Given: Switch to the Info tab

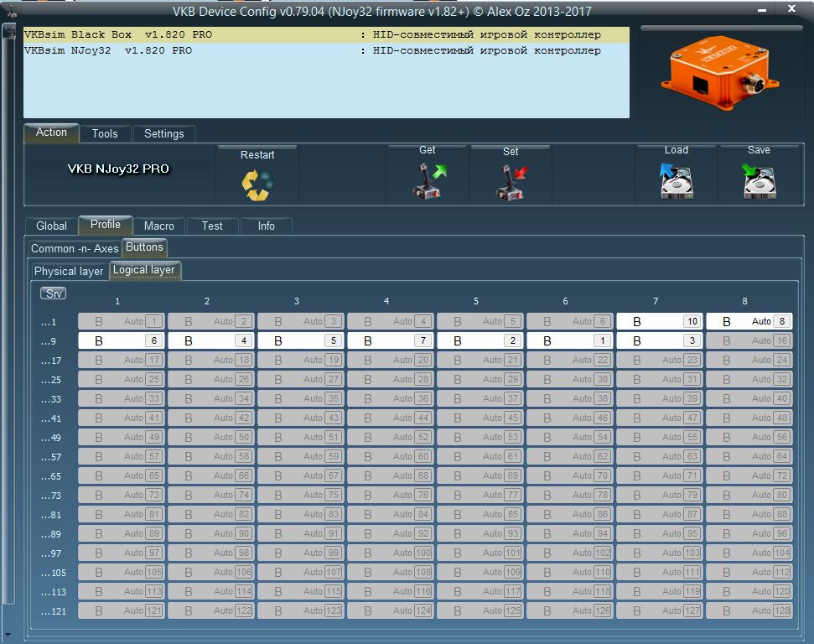Looking at the screenshot, I should pyautogui.click(x=267, y=226).
